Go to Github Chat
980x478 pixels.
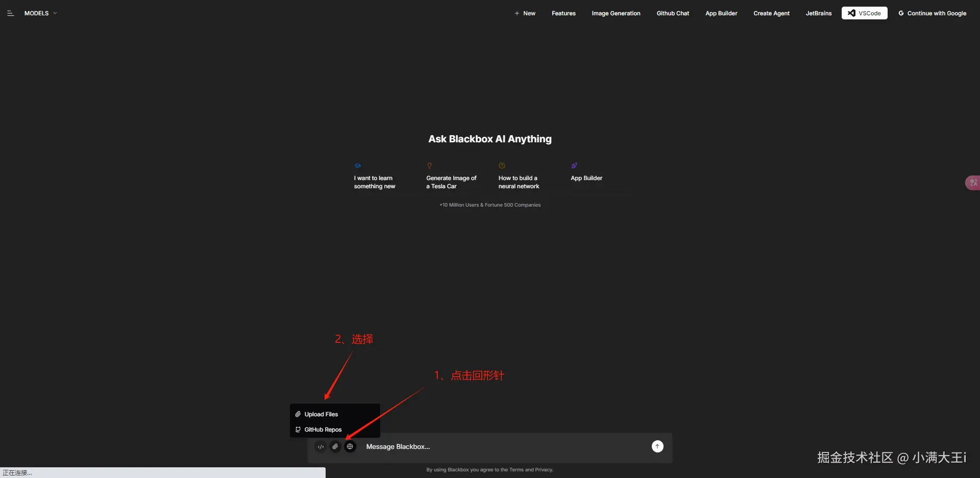point(673,13)
